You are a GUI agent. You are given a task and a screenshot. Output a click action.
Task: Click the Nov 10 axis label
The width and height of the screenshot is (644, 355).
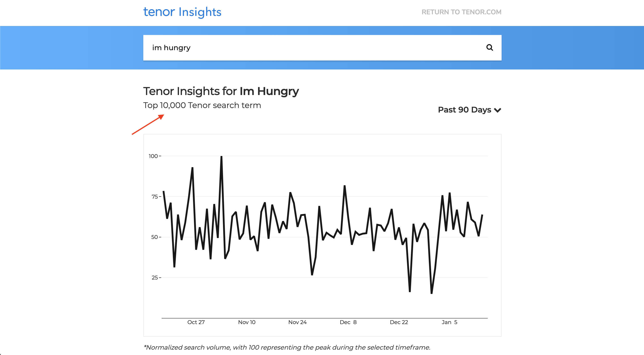(247, 322)
